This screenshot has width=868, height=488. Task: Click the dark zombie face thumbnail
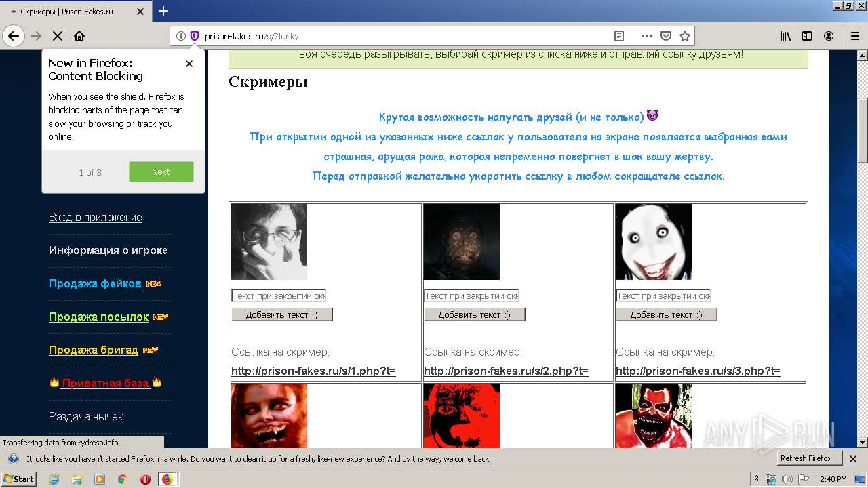point(462,242)
